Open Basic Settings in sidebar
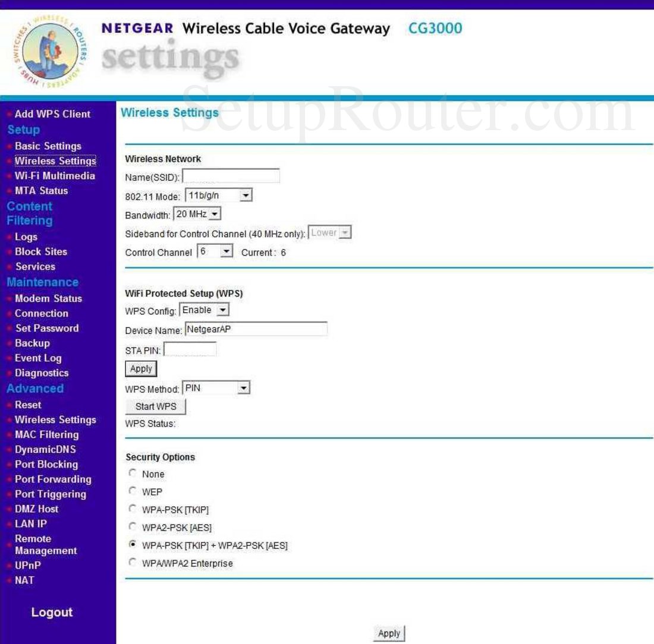 click(x=48, y=146)
